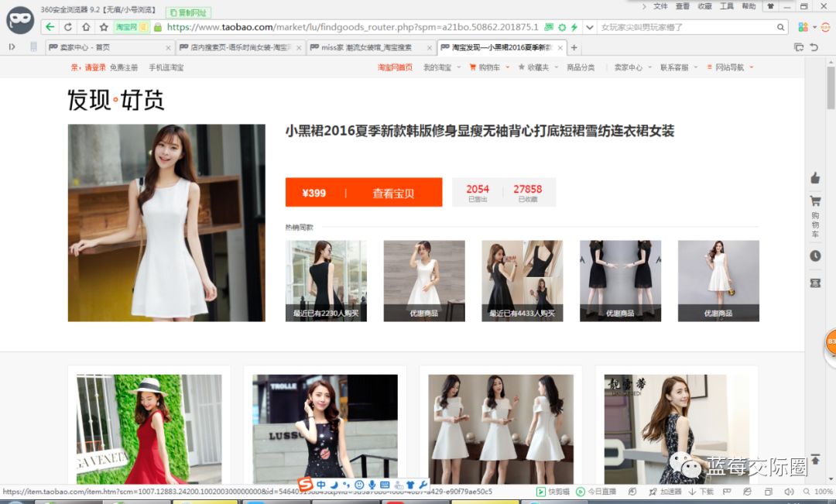Click the green lightning speed icon in address bar

pyautogui.click(x=574, y=27)
